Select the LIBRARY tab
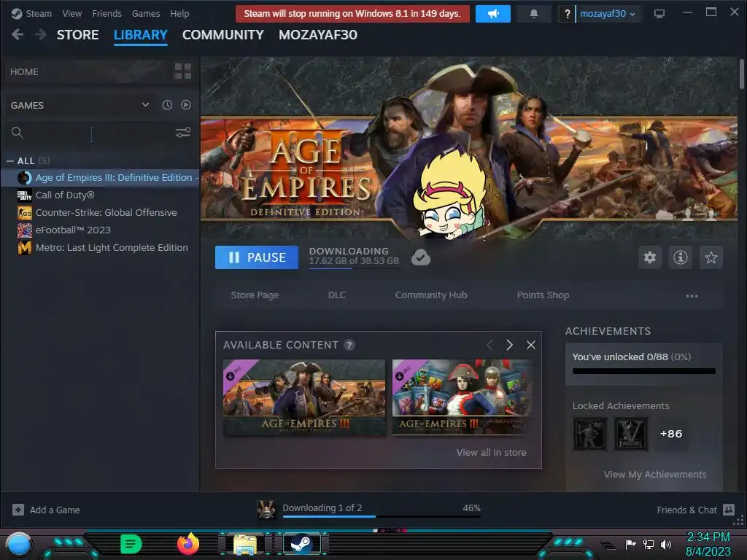Viewport: 747px width, 560px height. (141, 35)
